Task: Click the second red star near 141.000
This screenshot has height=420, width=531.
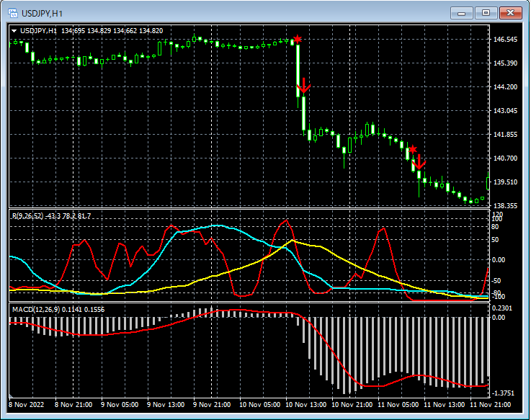Action: point(412,148)
